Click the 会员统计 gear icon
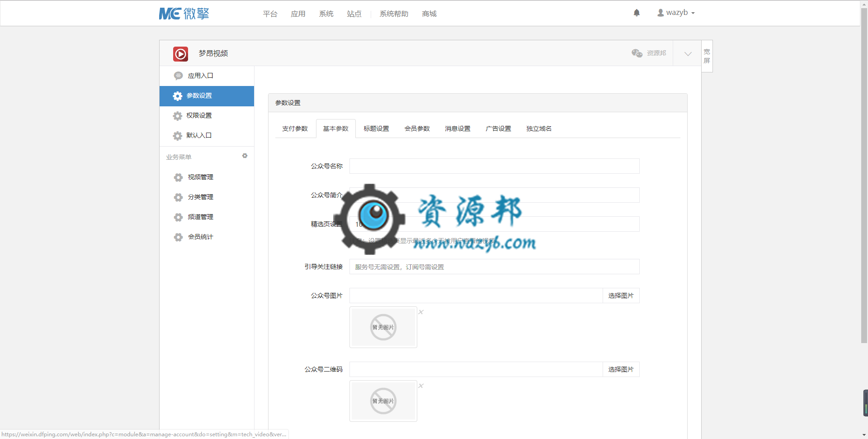 [x=178, y=237]
